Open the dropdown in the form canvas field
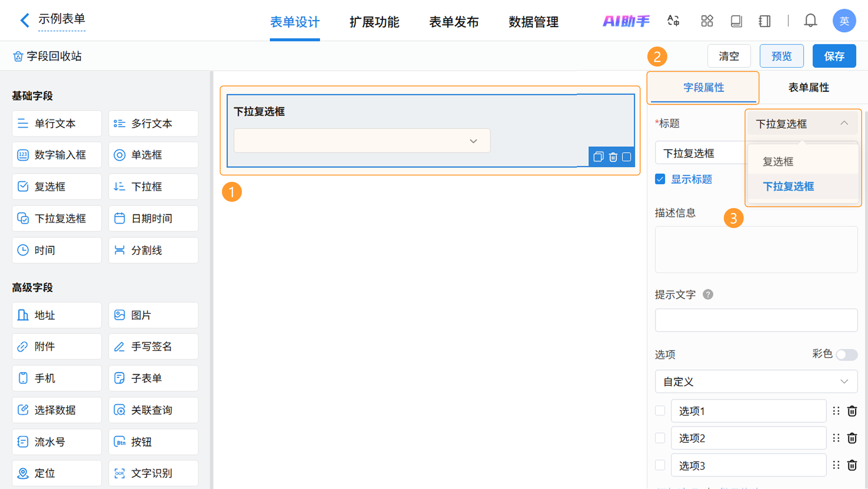 (362, 141)
